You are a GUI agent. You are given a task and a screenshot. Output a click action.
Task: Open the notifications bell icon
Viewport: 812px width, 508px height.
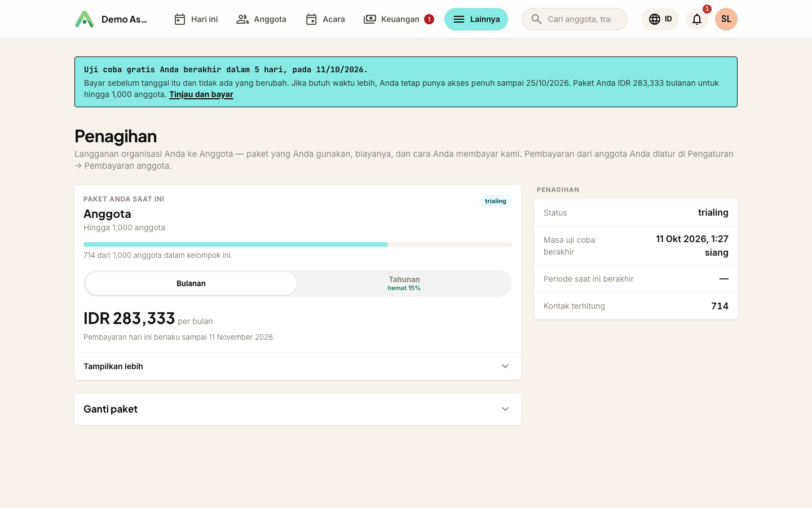click(x=697, y=19)
